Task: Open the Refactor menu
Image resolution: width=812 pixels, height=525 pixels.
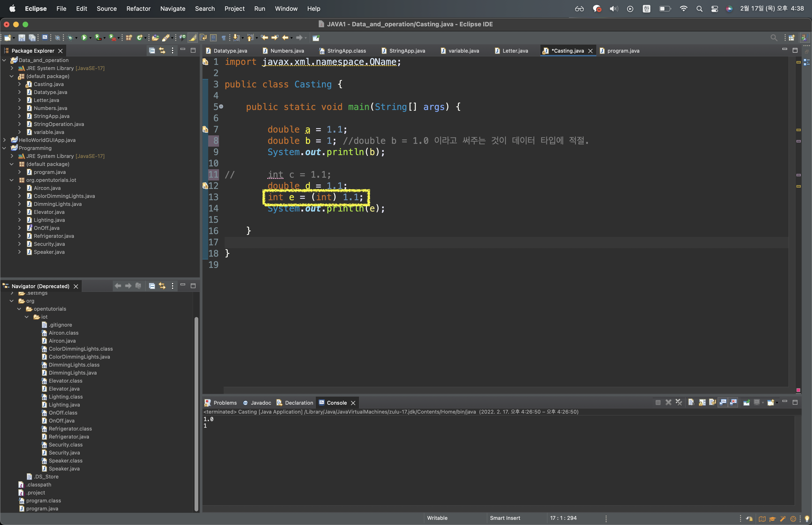Action: (x=138, y=8)
